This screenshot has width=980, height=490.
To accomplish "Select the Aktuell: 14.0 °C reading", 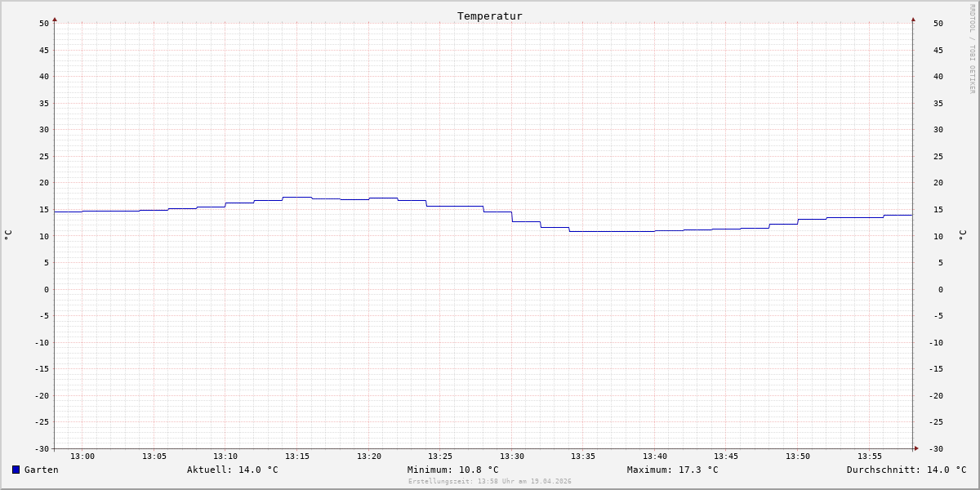I will pyautogui.click(x=233, y=470).
